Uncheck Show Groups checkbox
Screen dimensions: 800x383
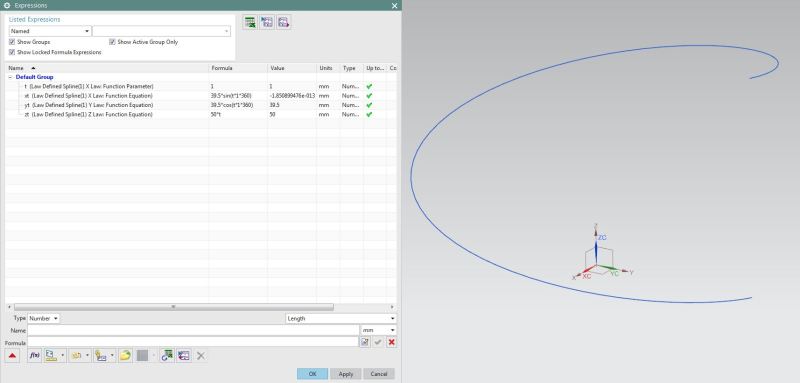(12, 42)
